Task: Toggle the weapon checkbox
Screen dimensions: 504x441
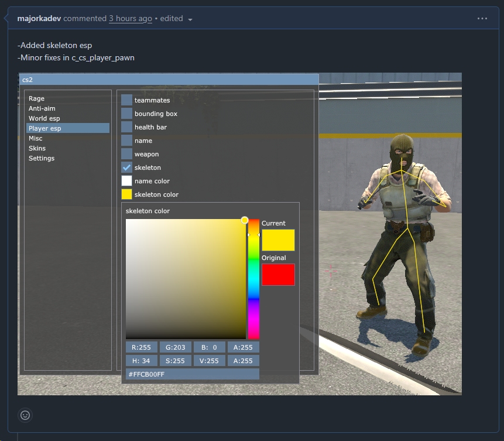Action: (x=127, y=154)
